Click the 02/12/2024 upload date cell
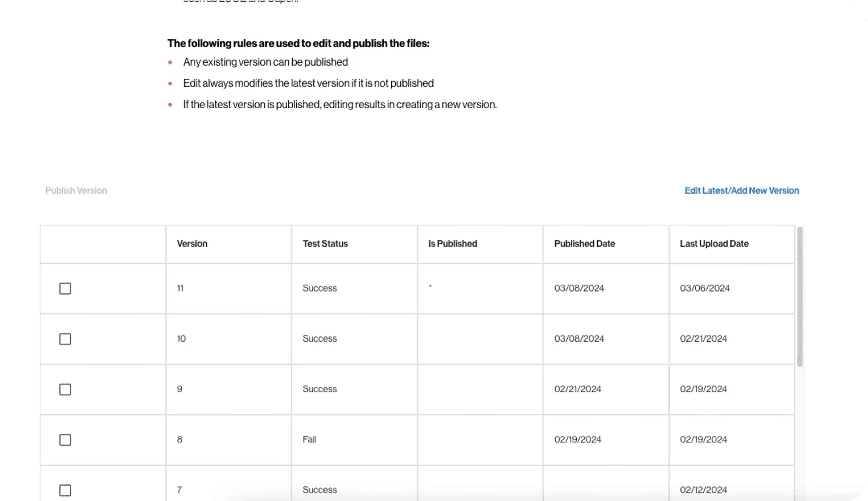Image resolution: width=868 pixels, height=501 pixels. (x=703, y=490)
